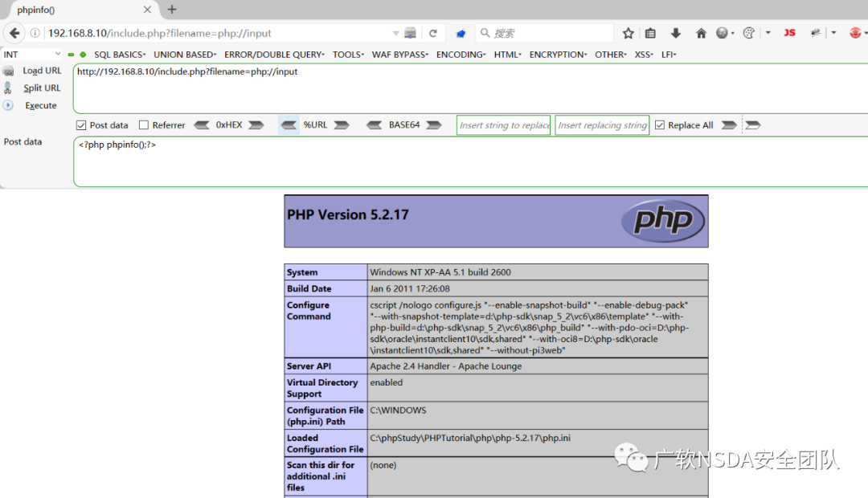Close the phpinfo() tab
The width and height of the screenshot is (868, 498).
tap(147, 10)
